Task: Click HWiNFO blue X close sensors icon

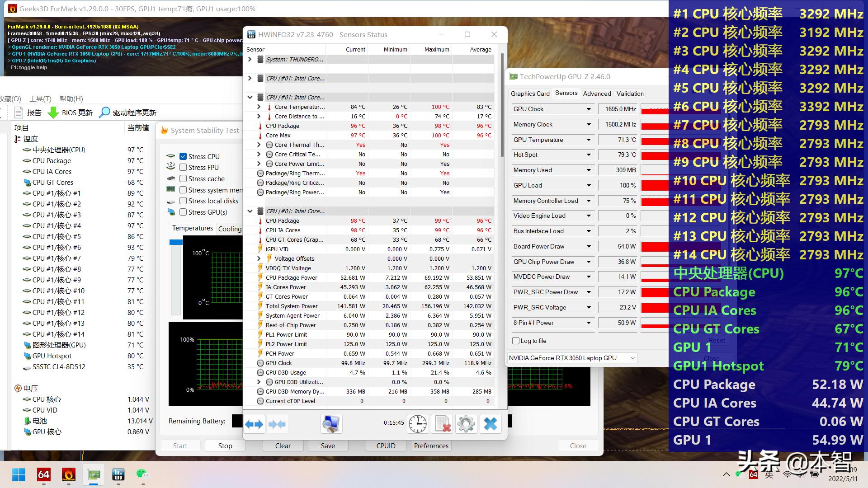Action: 491,424
